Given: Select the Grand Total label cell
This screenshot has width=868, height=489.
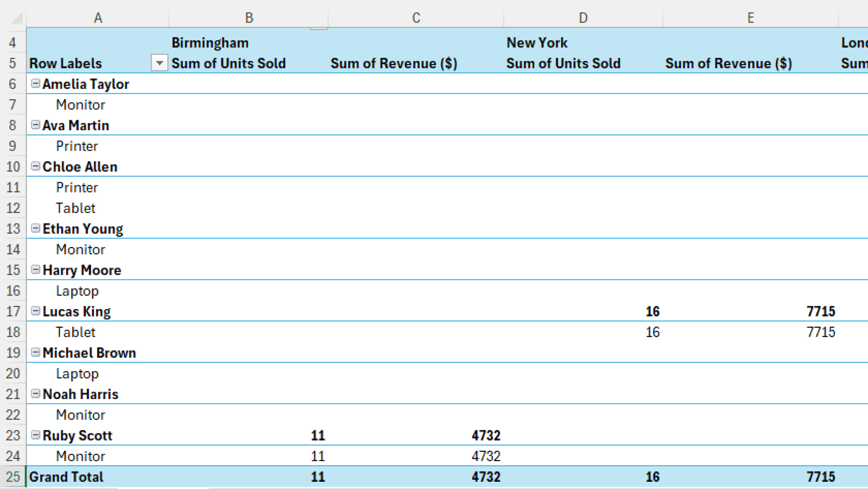Looking at the screenshot, I should click(66, 477).
